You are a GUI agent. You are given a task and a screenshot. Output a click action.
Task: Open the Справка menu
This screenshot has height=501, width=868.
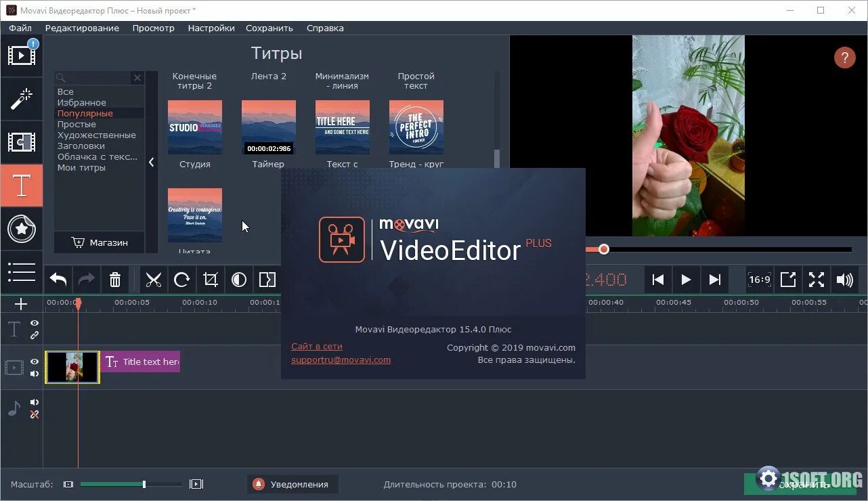[x=325, y=28]
